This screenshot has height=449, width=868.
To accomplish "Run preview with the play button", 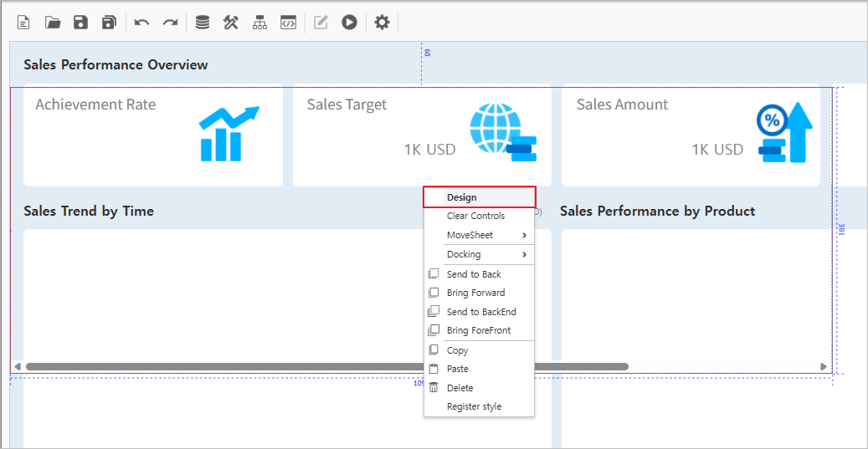I will 350,23.
